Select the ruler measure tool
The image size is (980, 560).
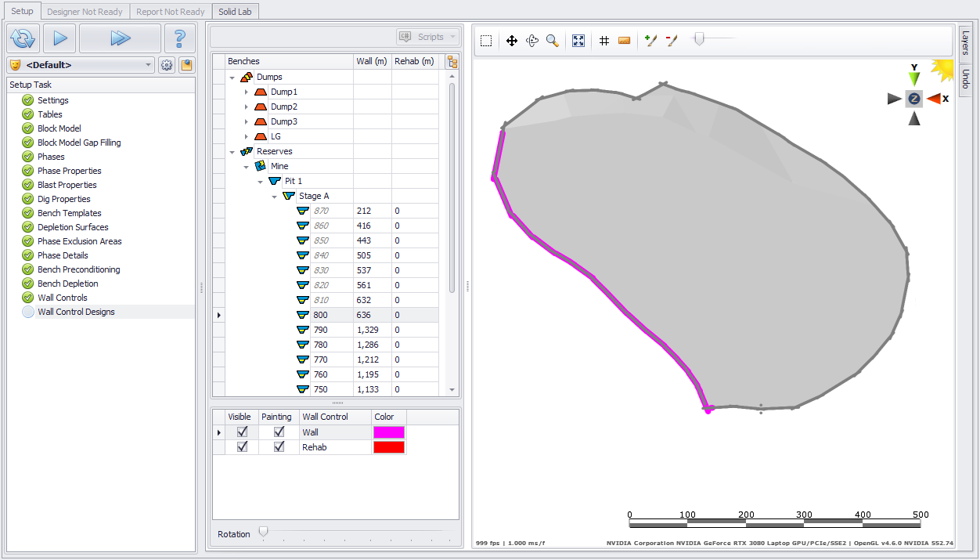coord(624,41)
